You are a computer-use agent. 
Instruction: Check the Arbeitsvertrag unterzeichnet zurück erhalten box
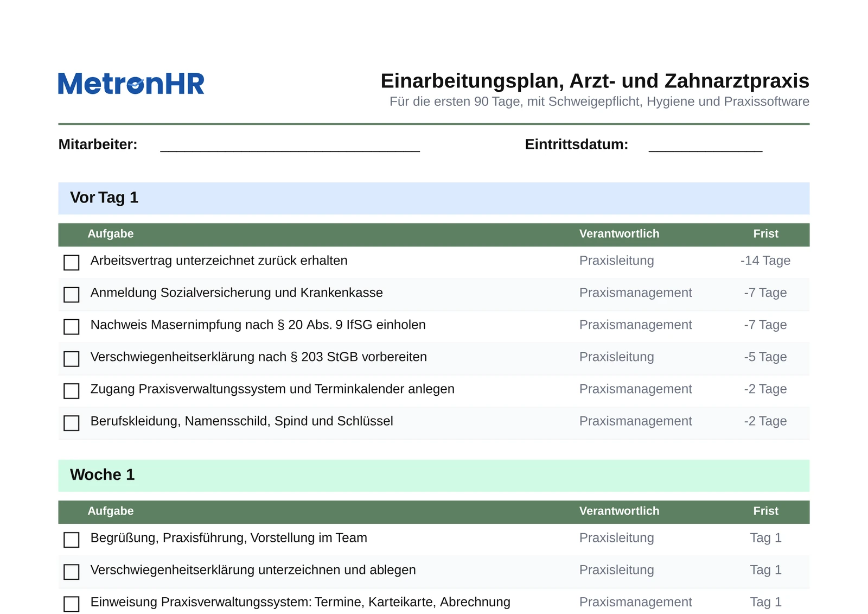pos(72,263)
